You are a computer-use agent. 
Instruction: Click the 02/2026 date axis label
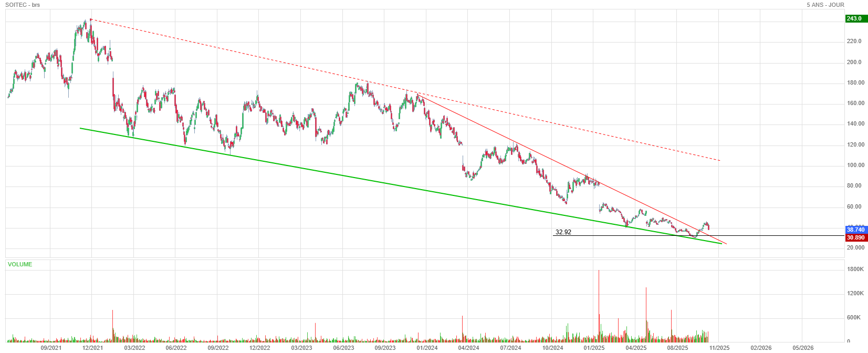[x=761, y=348]
